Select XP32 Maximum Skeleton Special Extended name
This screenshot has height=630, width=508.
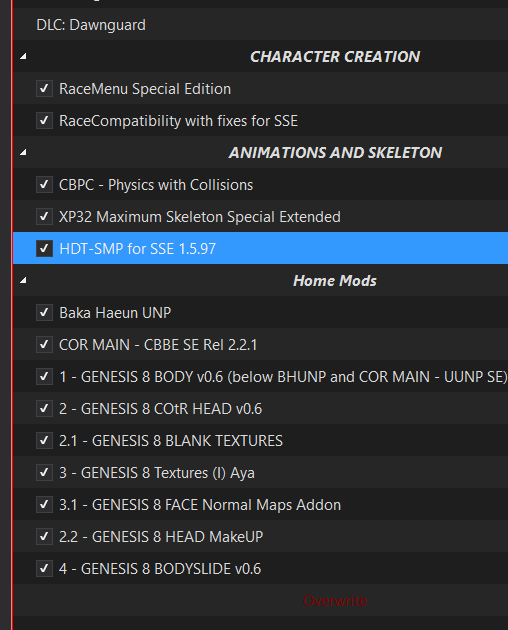pos(200,217)
